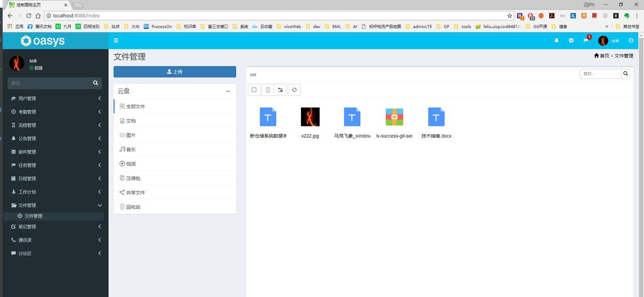Toggle the hamburger sidebar menu icon

(x=116, y=41)
